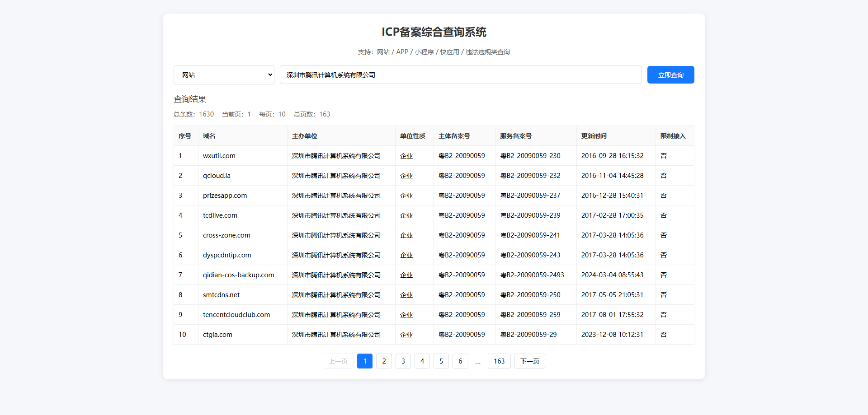The image size is (868, 415).
Task: Select the tcdlive.com domain cell
Action: tap(220, 215)
